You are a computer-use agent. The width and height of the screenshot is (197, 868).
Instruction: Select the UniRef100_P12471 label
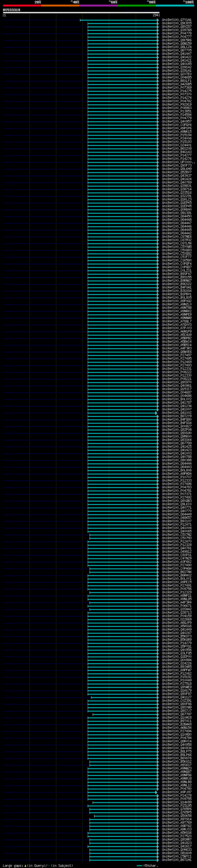click(x=176, y=524)
